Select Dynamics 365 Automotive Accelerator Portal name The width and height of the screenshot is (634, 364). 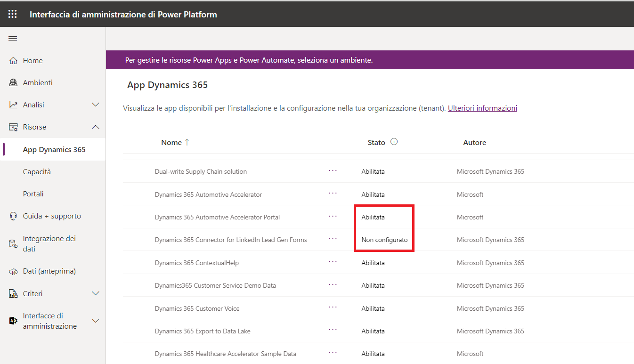click(x=217, y=217)
